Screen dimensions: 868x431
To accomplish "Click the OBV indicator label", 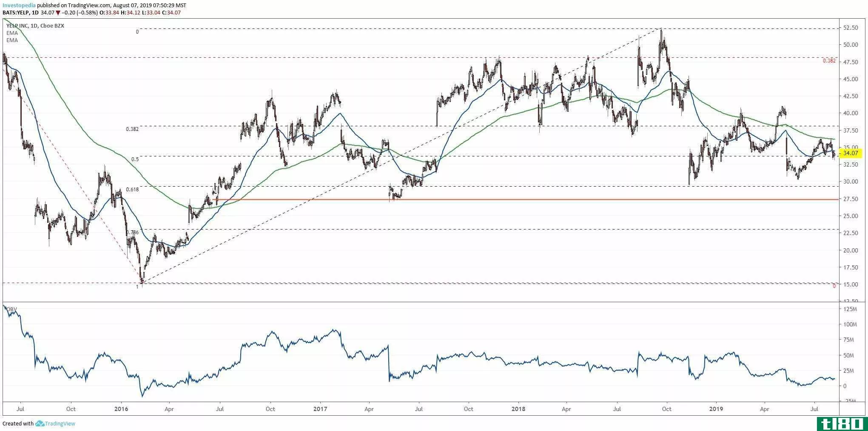I will tap(11, 309).
